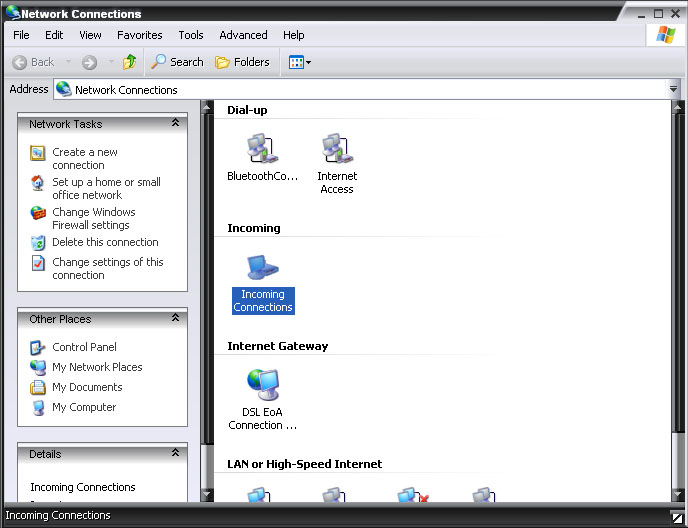Click the Change settings of this connection icon
Screen dimensions: 688x528
click(38, 263)
